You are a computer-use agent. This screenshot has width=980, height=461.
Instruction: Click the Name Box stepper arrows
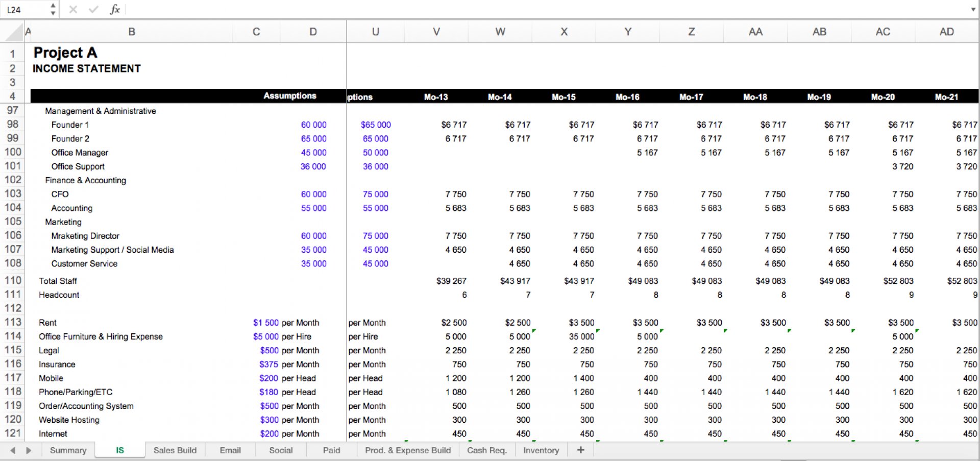pyautogui.click(x=53, y=9)
